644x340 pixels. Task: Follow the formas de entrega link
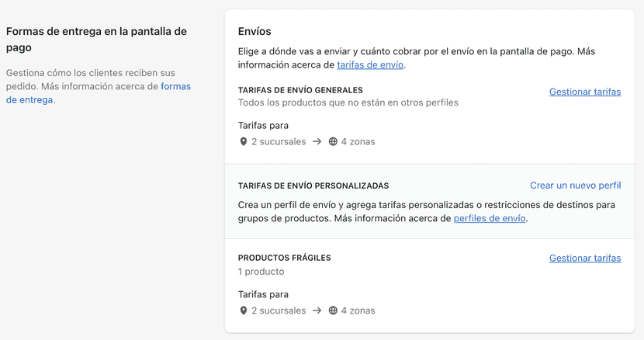click(175, 87)
